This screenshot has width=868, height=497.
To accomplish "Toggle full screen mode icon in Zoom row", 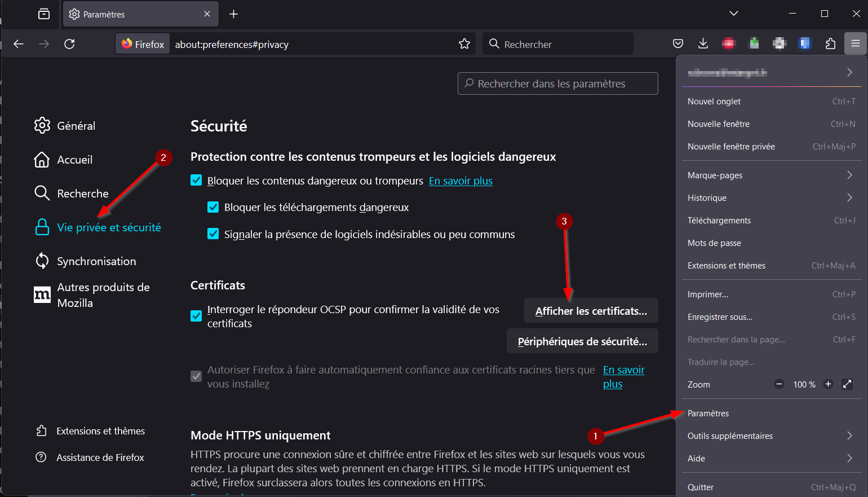I will point(847,384).
